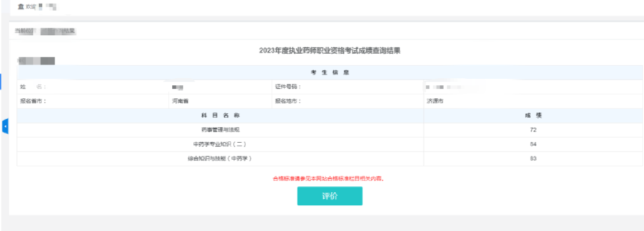Screen dimensions: 644x231
Task: Click the 报名省市 label
Action: point(33,101)
